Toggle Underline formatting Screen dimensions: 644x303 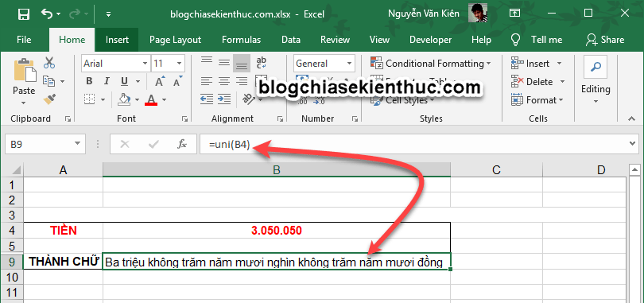point(124,81)
